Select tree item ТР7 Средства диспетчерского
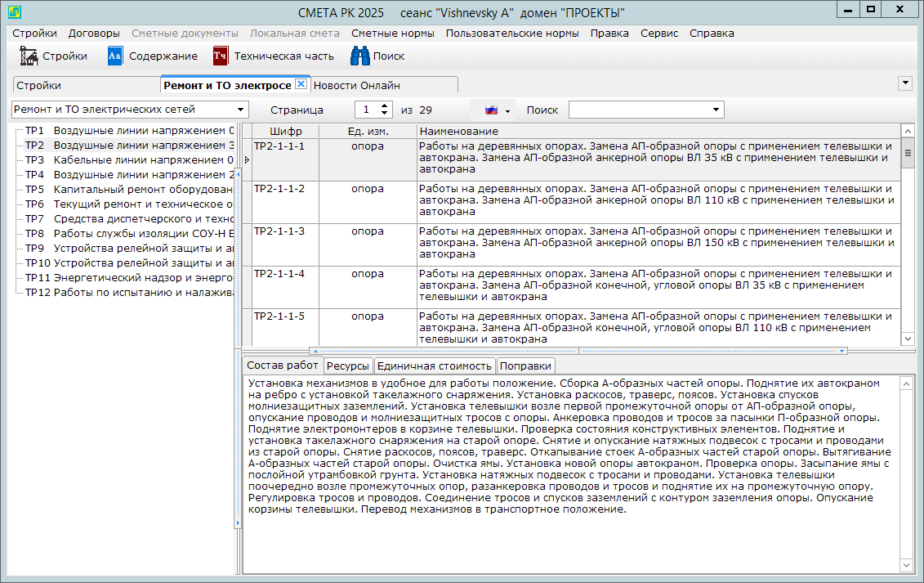 click(129, 219)
